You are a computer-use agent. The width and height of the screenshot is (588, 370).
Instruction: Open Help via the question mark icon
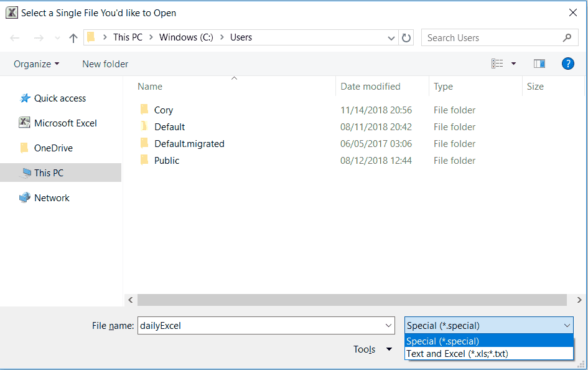pos(567,63)
